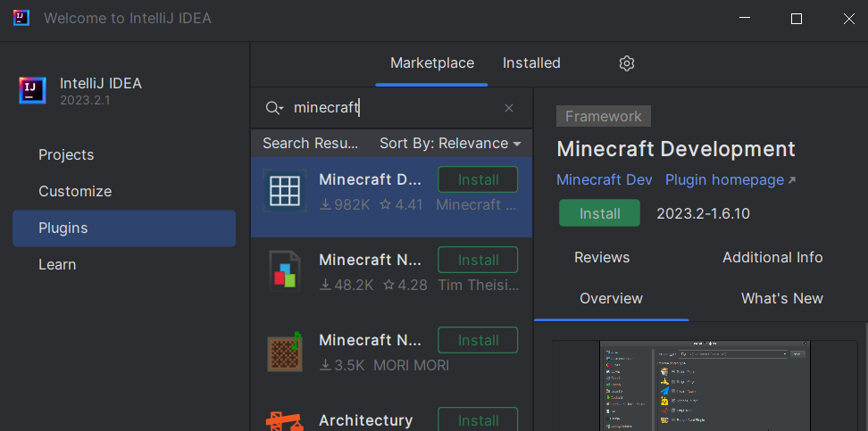The height and width of the screenshot is (431, 868).
Task: Install Minecraft Development from list row
Action: tap(478, 180)
